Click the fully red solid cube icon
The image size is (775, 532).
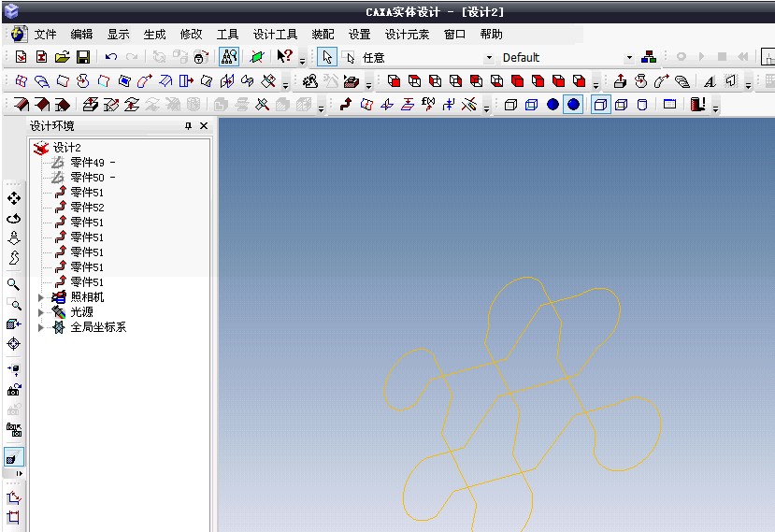coord(518,81)
